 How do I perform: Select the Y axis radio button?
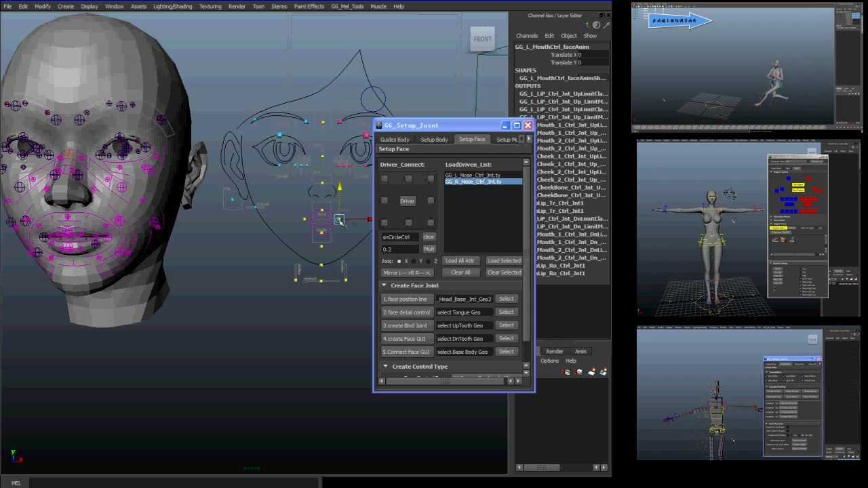pos(414,261)
